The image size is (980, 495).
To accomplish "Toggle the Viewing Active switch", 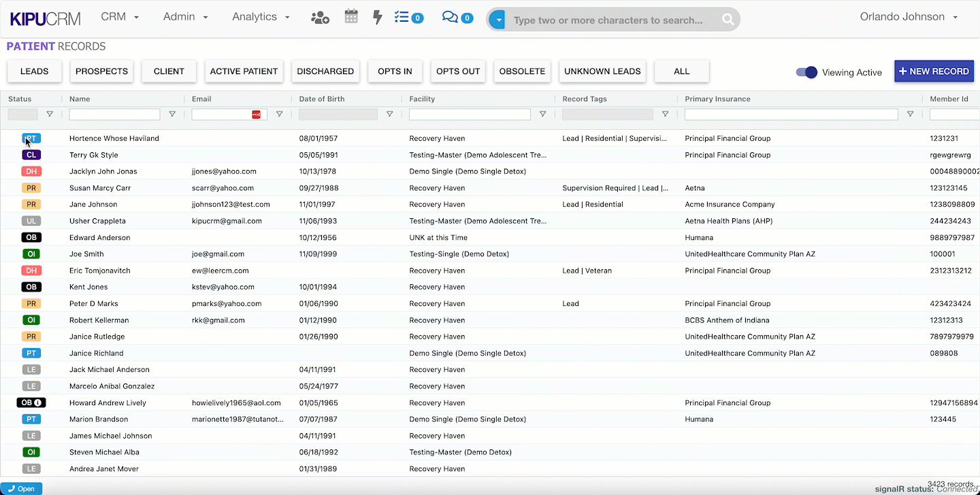I will (806, 72).
